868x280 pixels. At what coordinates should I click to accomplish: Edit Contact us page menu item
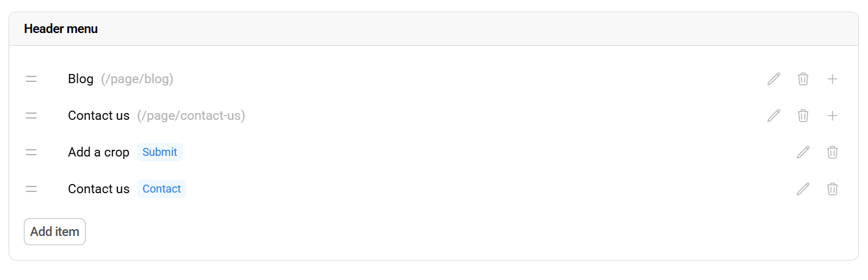774,116
